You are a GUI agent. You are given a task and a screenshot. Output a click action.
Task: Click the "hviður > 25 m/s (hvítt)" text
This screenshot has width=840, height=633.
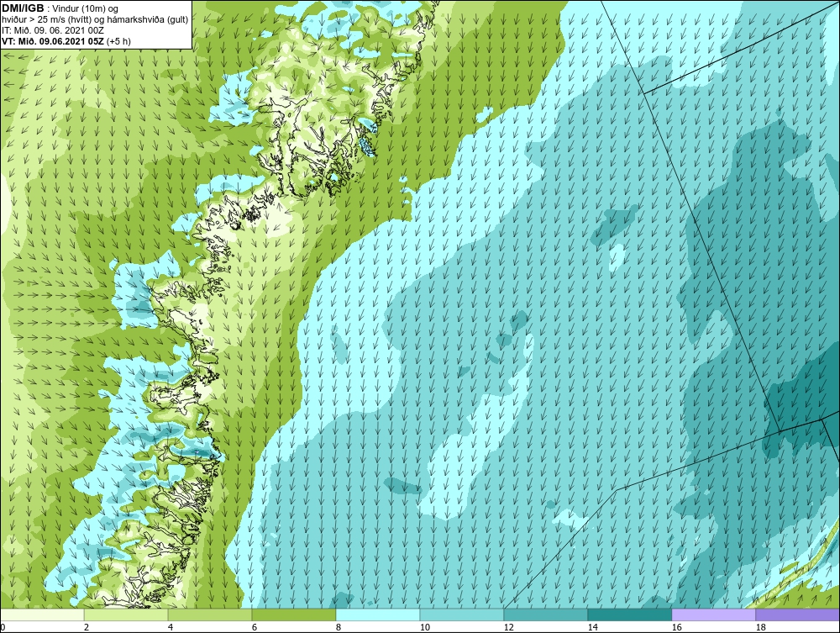point(45,20)
